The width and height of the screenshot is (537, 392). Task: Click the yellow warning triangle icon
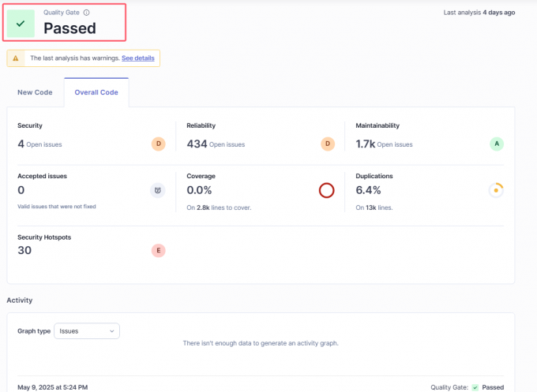click(16, 58)
